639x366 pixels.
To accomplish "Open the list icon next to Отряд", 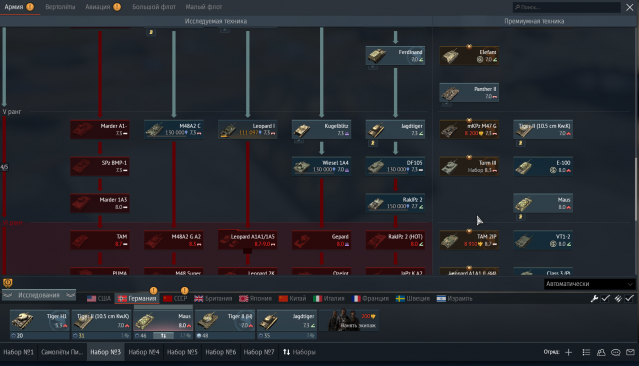I will pyautogui.click(x=586, y=352).
